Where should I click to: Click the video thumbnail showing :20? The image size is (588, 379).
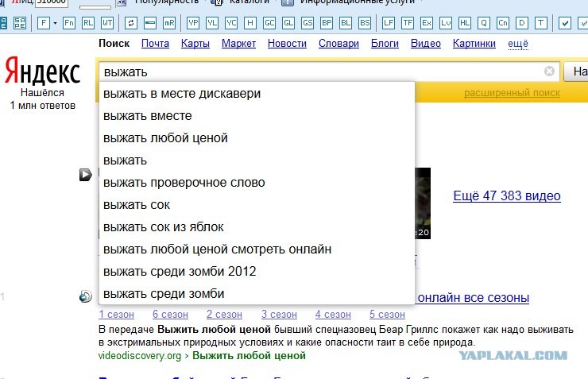coord(423,203)
